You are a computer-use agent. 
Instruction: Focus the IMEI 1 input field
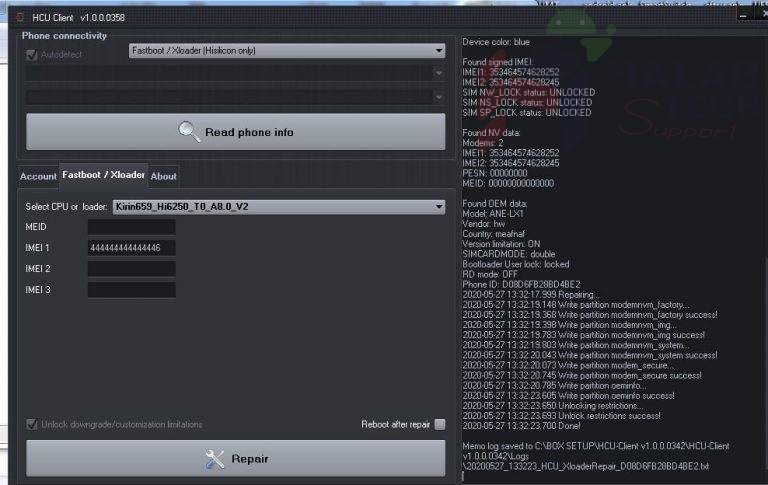click(x=132, y=248)
